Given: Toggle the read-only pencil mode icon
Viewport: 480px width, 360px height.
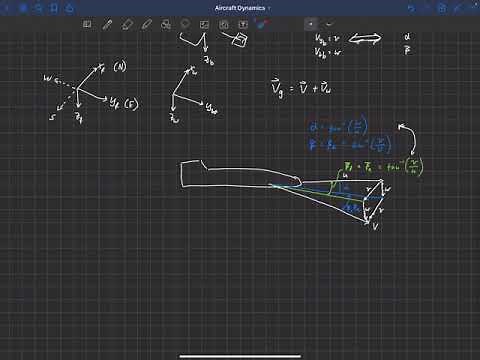Looking at the screenshot, I should [x=459, y=8].
